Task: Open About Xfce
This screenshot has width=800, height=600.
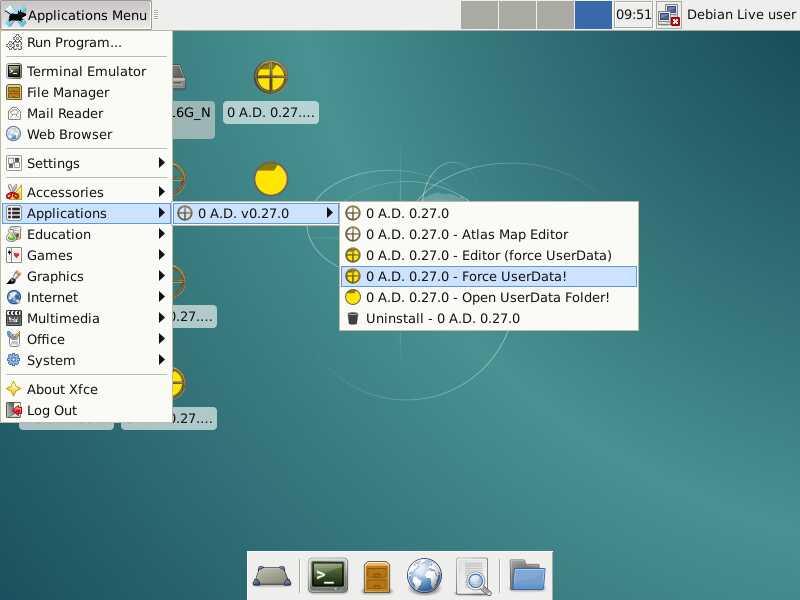Action: 86,389
